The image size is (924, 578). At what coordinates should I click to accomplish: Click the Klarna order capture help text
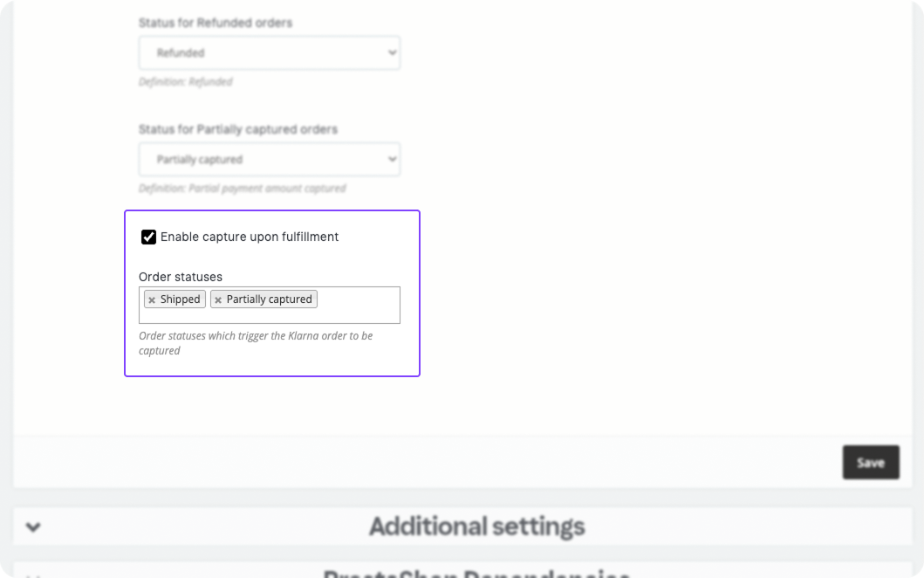[x=256, y=342]
